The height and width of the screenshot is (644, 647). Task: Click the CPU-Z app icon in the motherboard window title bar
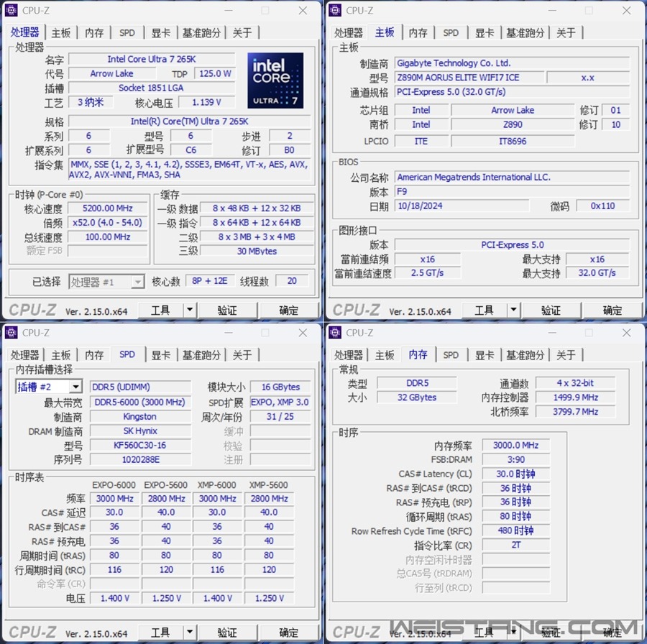coord(334,10)
